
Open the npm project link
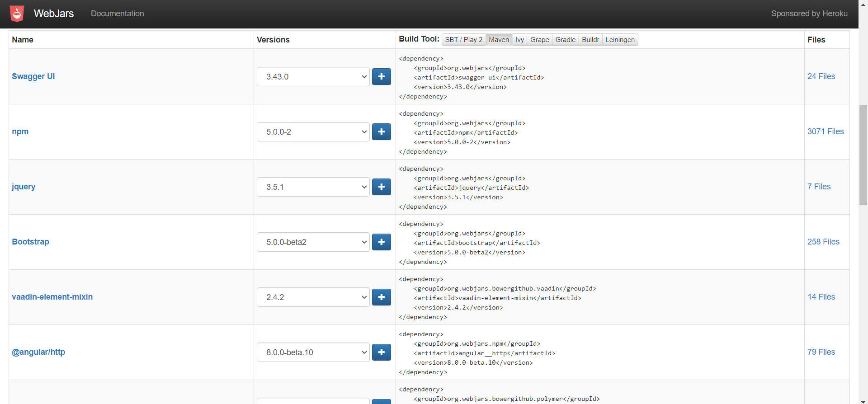click(x=20, y=132)
